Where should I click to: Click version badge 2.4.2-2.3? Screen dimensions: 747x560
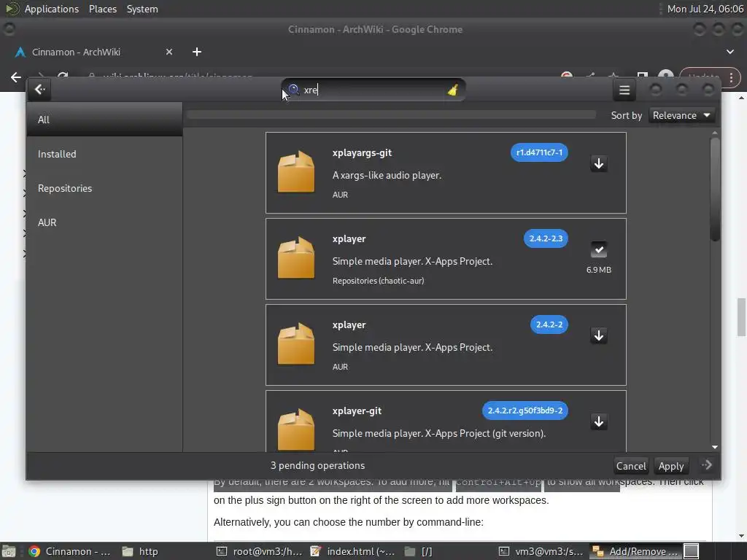tap(546, 238)
